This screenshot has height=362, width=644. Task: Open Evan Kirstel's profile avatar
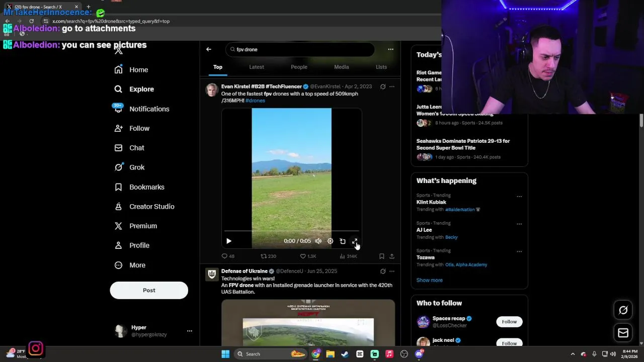point(212,90)
